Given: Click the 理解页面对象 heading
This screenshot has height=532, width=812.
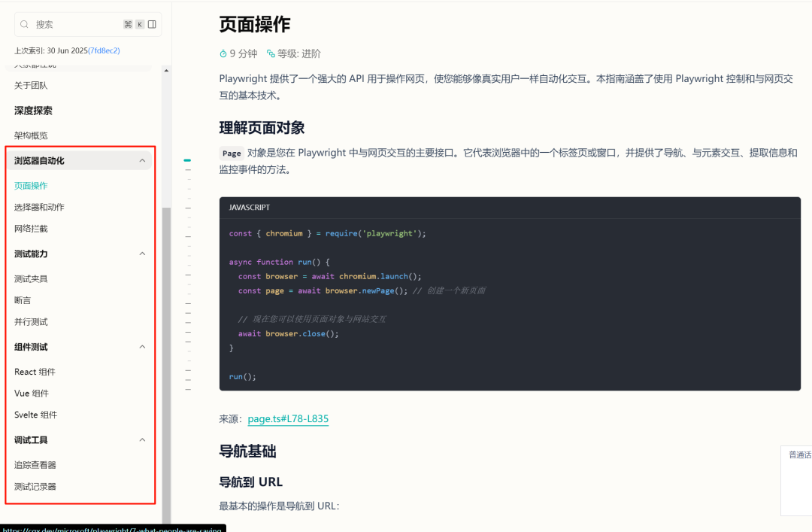Looking at the screenshot, I should pos(262,128).
